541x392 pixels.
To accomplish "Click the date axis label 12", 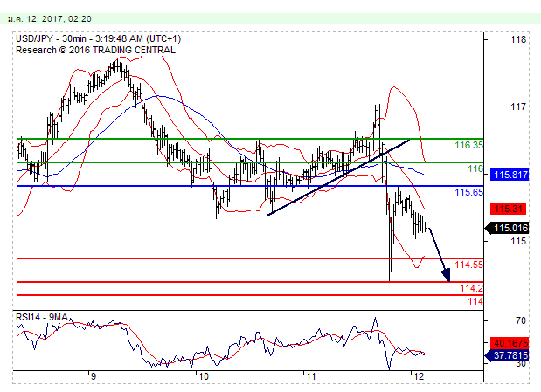I will click(419, 376).
